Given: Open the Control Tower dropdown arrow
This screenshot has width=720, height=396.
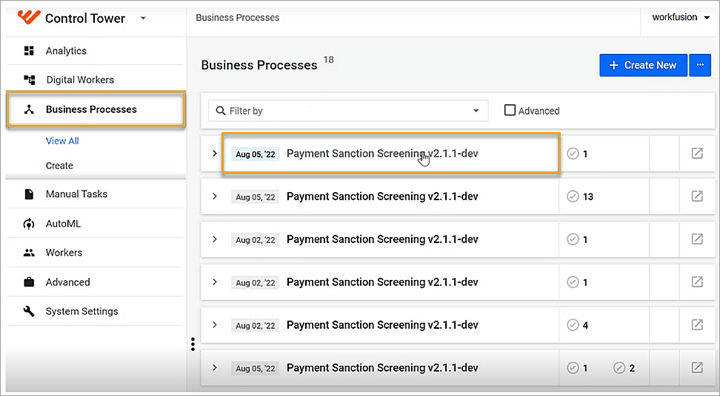Looking at the screenshot, I should point(143,18).
